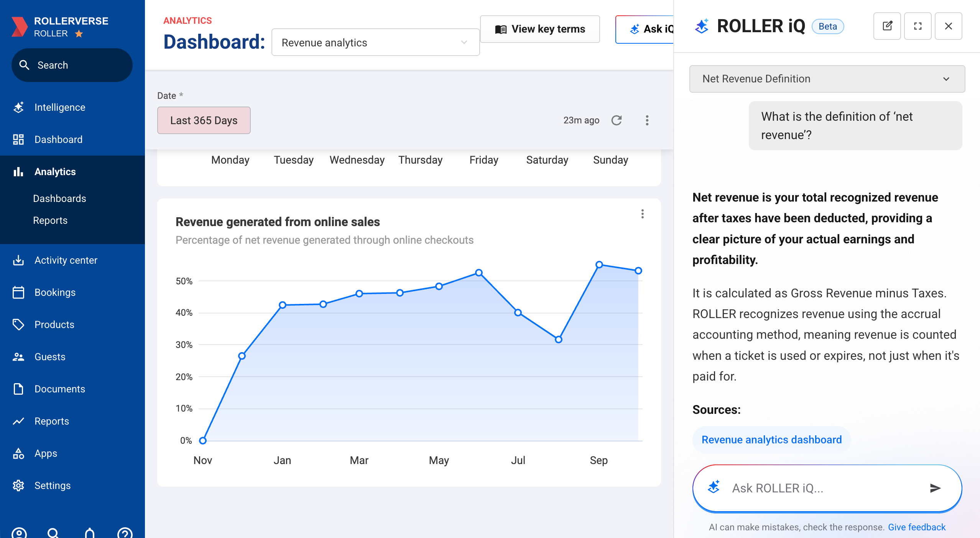This screenshot has width=980, height=538.
Task: Open chart options three-dot menu
Action: click(642, 214)
